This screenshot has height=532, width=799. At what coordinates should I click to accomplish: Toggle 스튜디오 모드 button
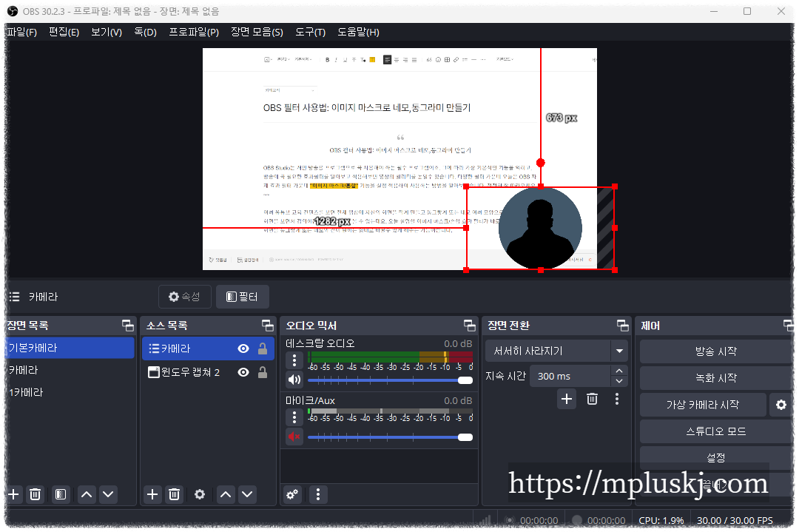(x=715, y=431)
